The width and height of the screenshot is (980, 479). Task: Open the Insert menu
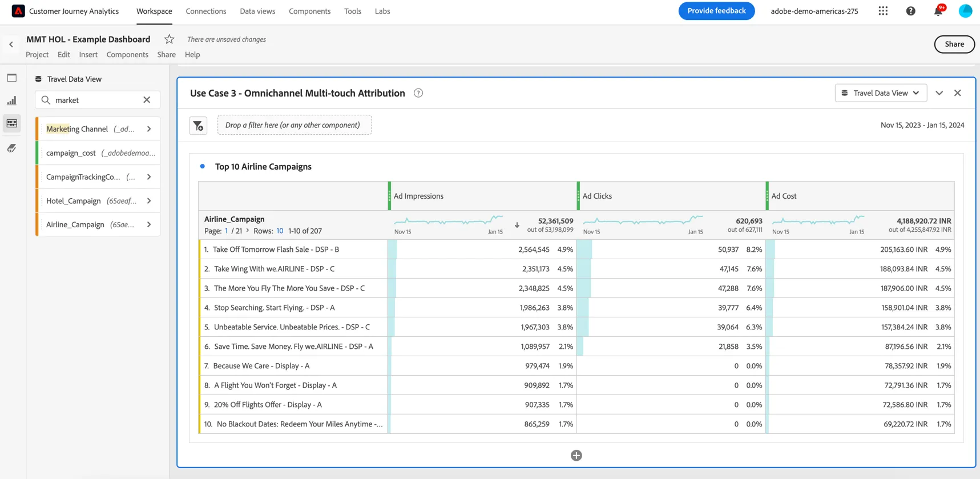point(88,54)
